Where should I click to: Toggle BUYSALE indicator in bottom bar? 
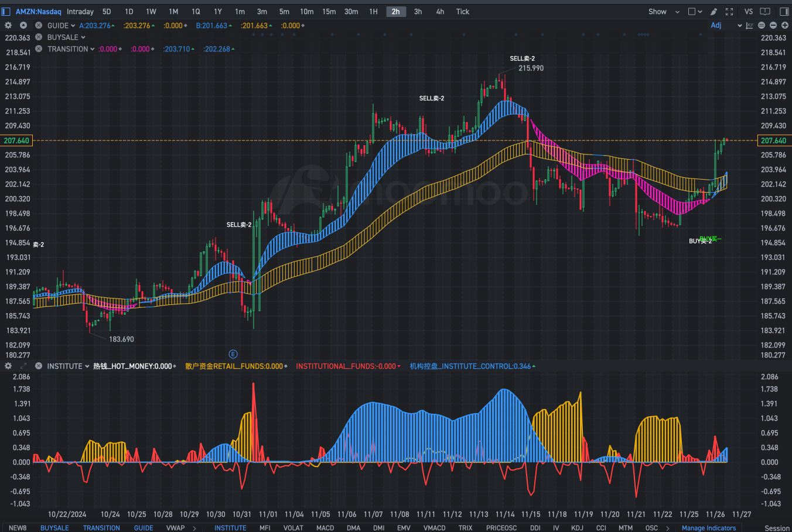(54, 527)
